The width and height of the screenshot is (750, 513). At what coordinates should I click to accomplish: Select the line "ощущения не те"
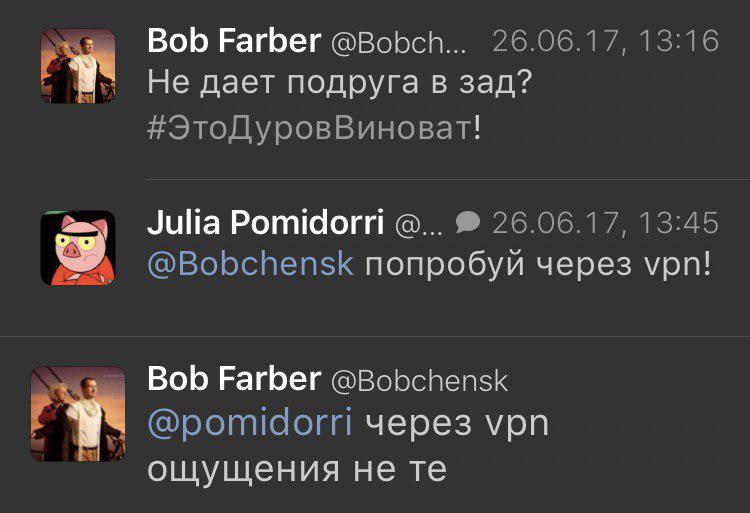(x=296, y=468)
